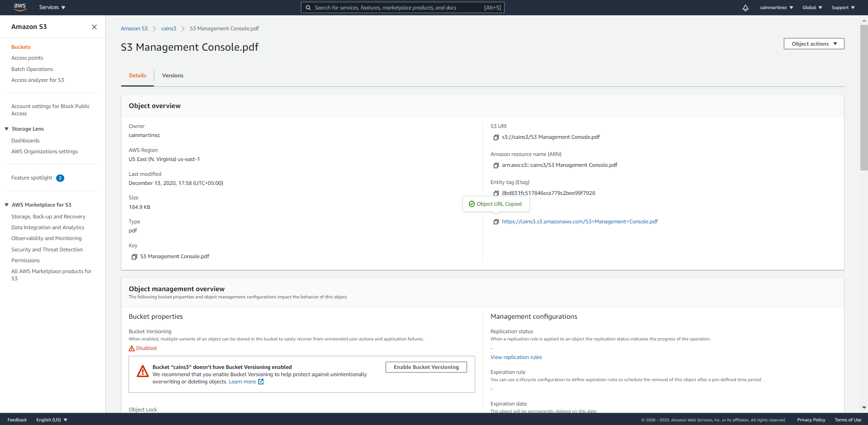Screen dimensions: 868x425
Task: Open Data Integration and Analytics
Action: (x=48, y=227)
